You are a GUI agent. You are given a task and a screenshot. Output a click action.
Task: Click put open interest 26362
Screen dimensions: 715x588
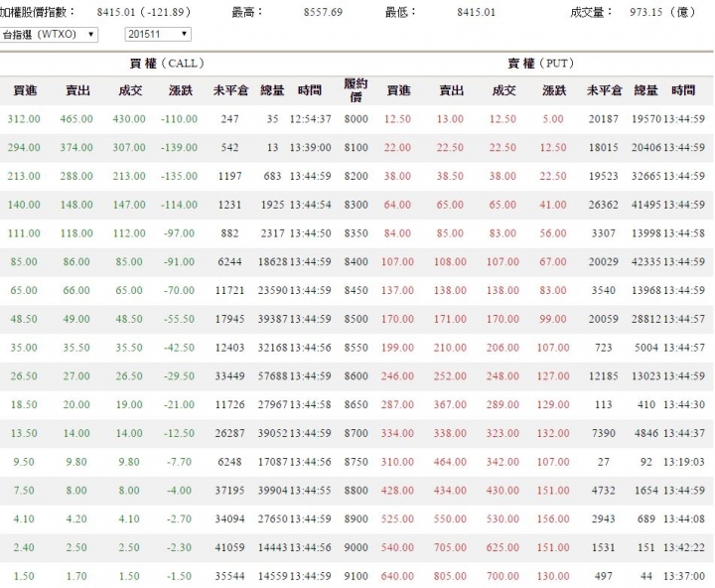coord(604,205)
